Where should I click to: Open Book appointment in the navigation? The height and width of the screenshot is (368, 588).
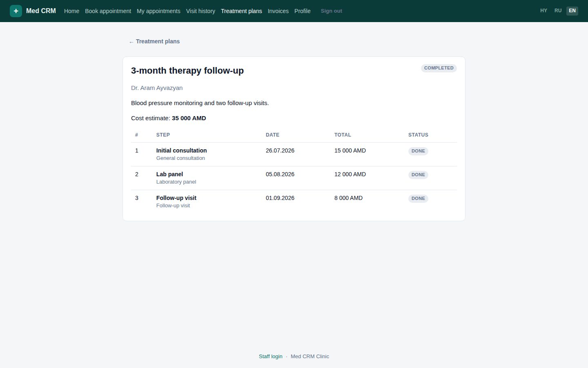108,11
